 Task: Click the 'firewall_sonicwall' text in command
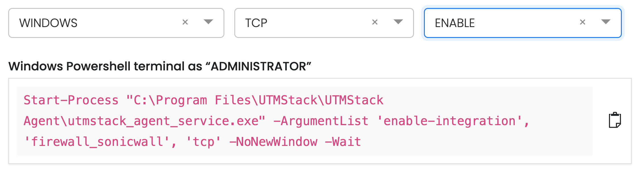point(97,142)
